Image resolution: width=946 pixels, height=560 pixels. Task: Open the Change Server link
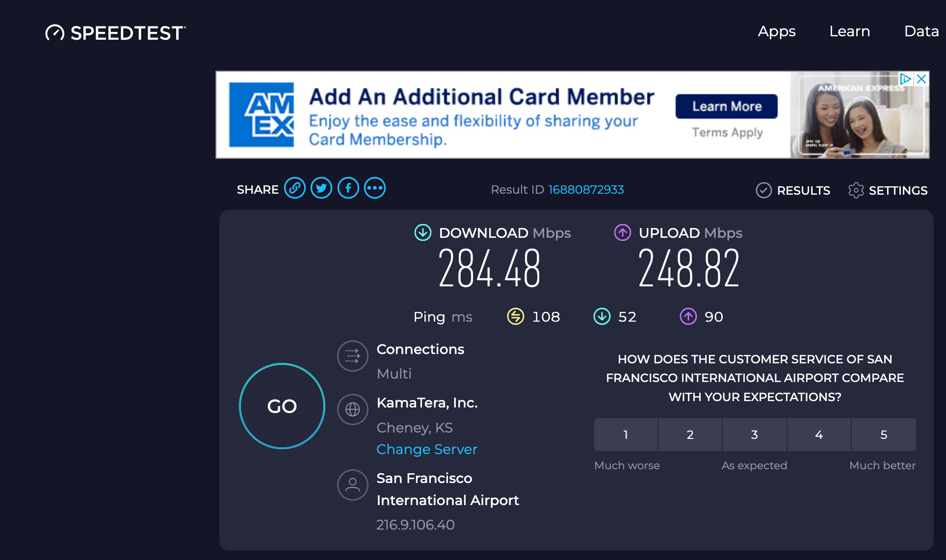click(426, 449)
